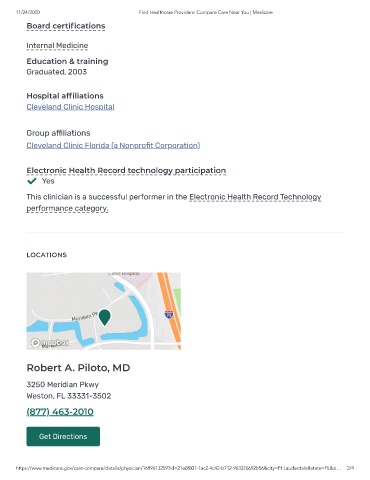Click the green map location pin
The image size is (370, 480).
[105, 317]
